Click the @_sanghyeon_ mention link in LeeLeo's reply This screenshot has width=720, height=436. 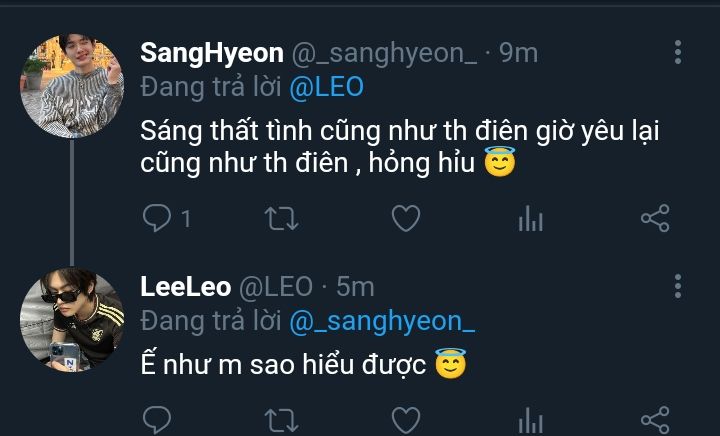(382, 321)
